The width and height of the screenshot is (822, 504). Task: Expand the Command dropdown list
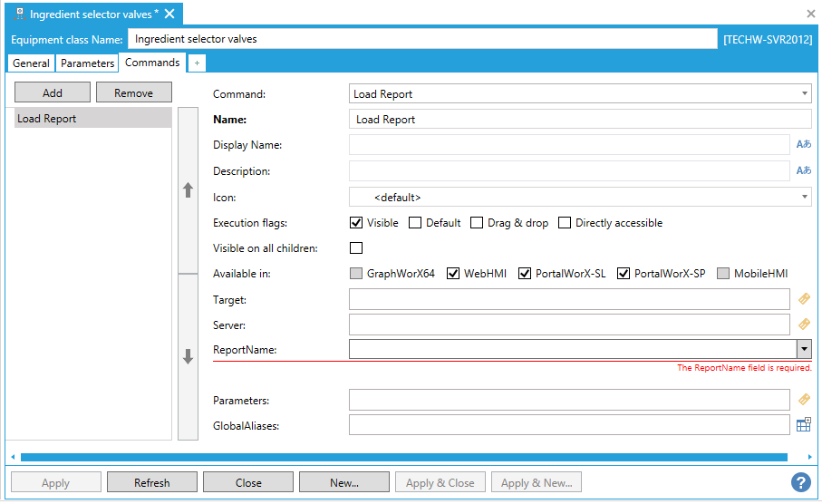[805, 93]
